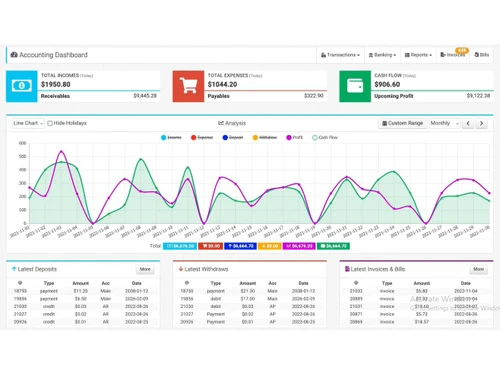Toggle Cash Flow series in the chart legend
This screenshot has height=375, width=500.
325,137
